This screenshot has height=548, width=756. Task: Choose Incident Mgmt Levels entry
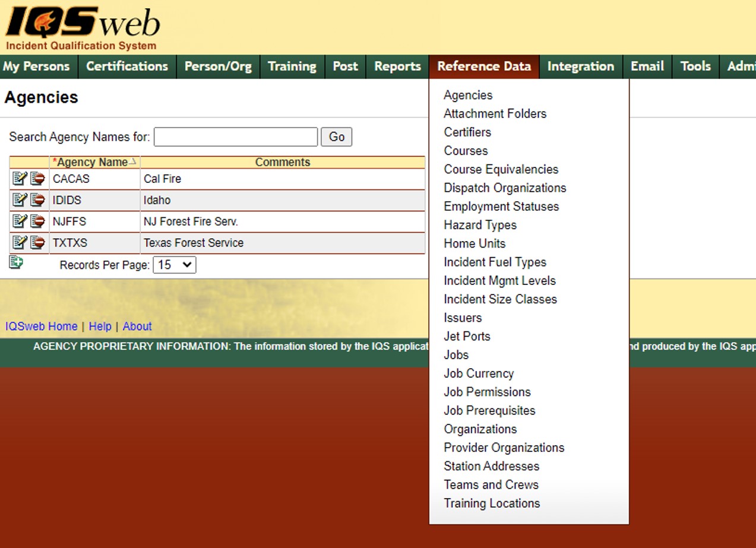click(x=499, y=280)
